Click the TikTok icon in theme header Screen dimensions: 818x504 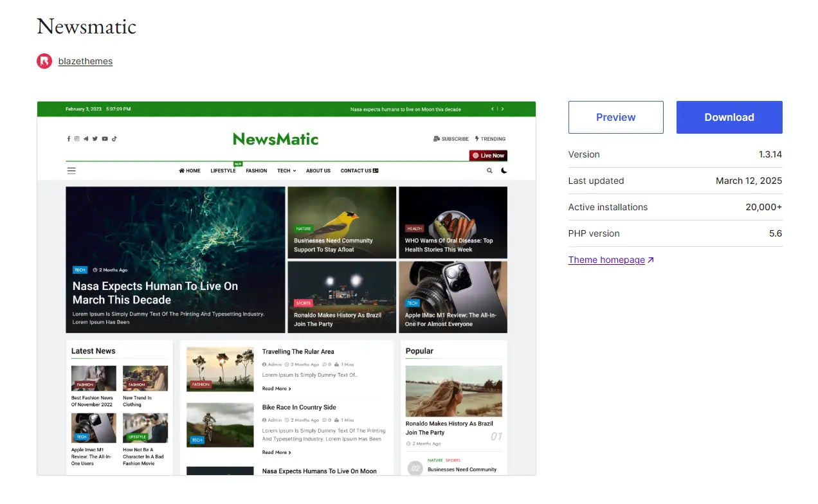(x=114, y=139)
